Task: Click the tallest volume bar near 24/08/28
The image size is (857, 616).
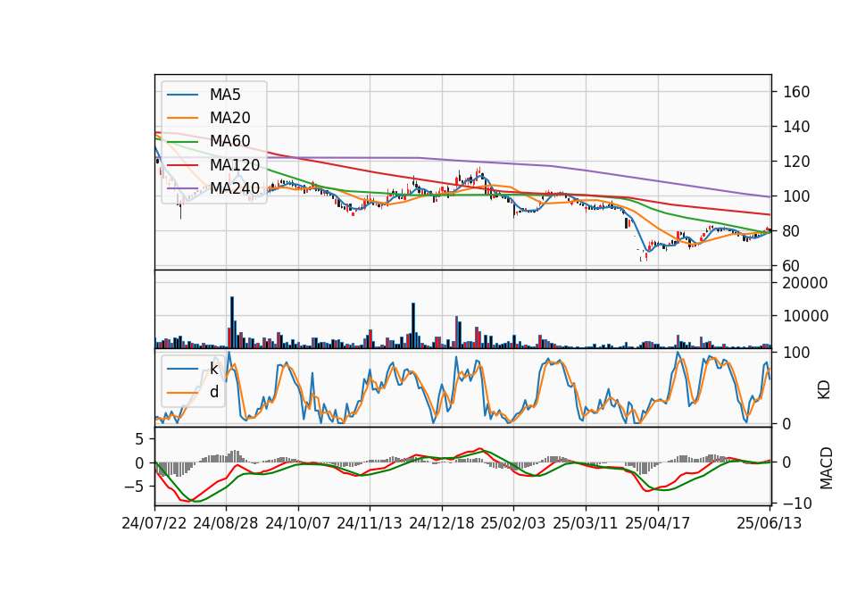Action: click(x=232, y=322)
